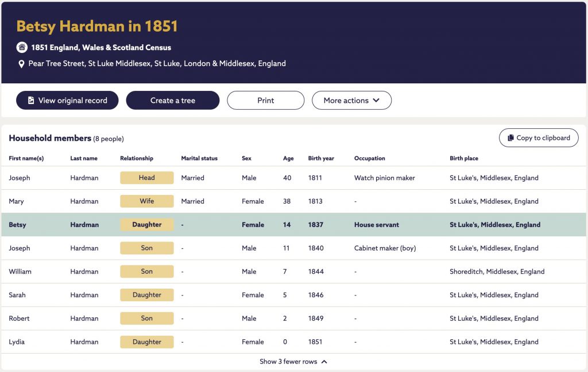
Task: Click birth year 1849
Action: point(316,319)
